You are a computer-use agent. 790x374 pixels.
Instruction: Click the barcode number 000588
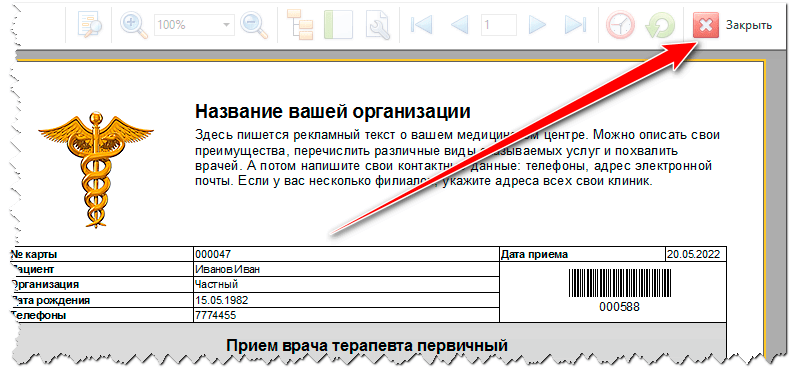(619, 307)
